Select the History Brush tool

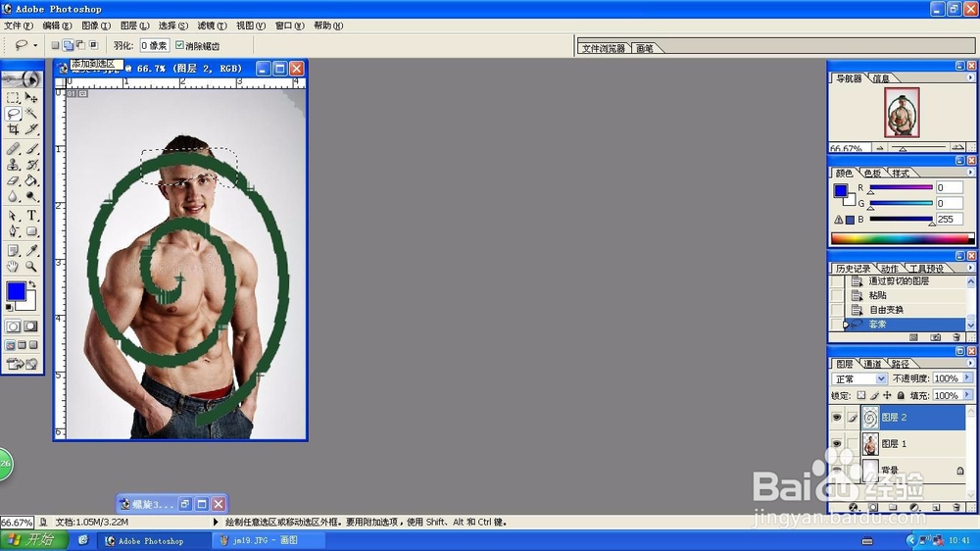[31, 165]
